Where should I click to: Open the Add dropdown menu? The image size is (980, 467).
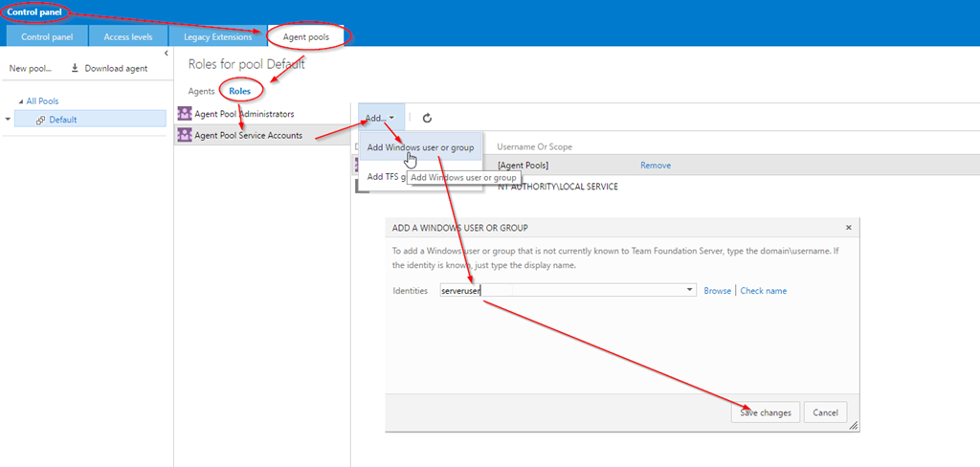tap(379, 118)
